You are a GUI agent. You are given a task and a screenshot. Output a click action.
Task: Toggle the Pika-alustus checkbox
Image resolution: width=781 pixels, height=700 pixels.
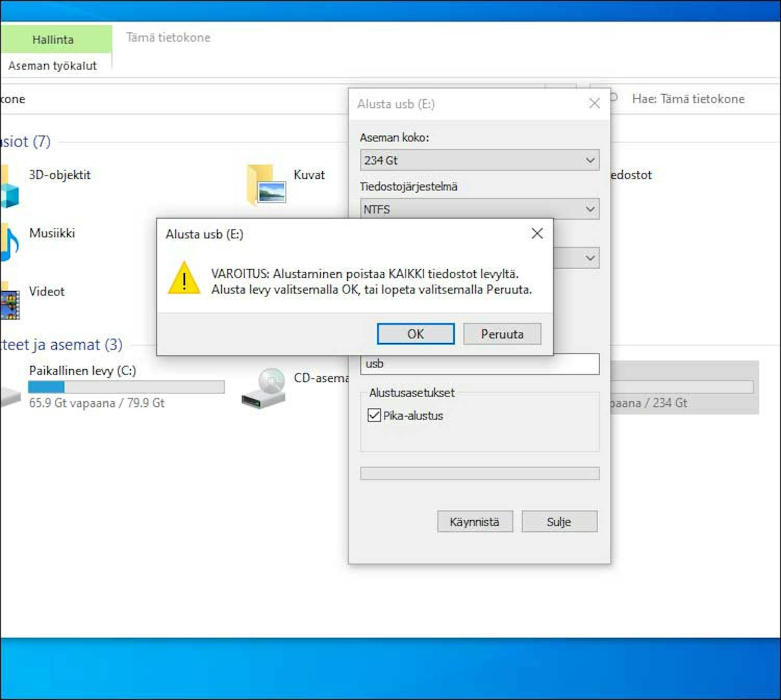click(x=374, y=415)
